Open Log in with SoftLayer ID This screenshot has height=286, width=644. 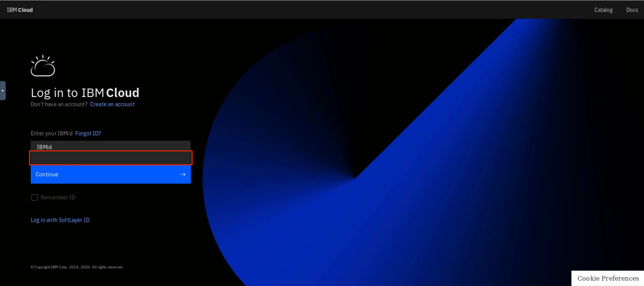click(60, 220)
